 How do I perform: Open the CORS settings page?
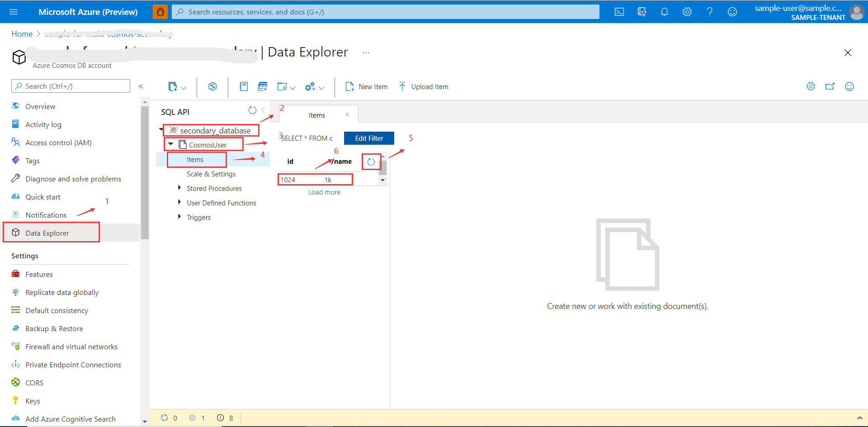pos(34,383)
